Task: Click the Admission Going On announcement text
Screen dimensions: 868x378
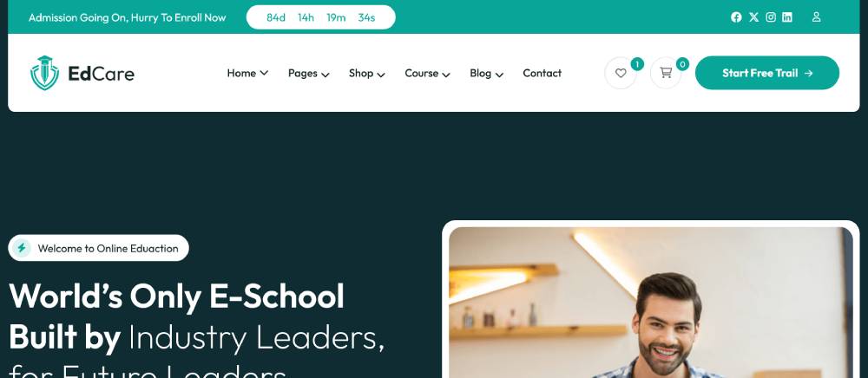Action: click(x=128, y=17)
